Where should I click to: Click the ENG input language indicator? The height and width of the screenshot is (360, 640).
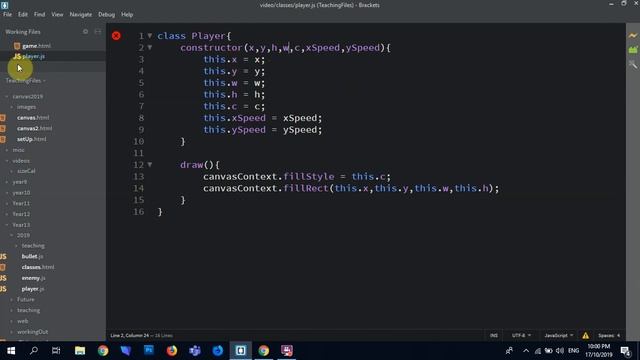pos(573,351)
